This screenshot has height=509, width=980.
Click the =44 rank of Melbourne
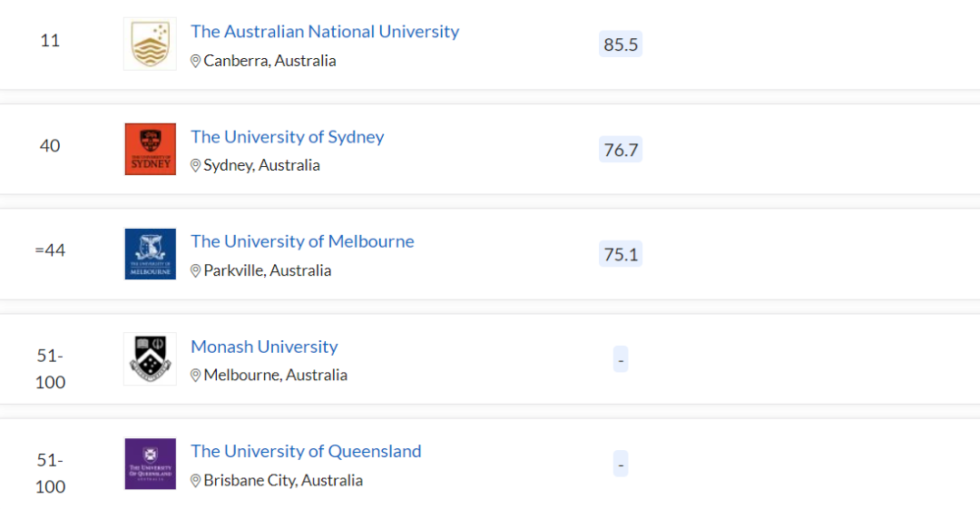pyautogui.click(x=50, y=250)
